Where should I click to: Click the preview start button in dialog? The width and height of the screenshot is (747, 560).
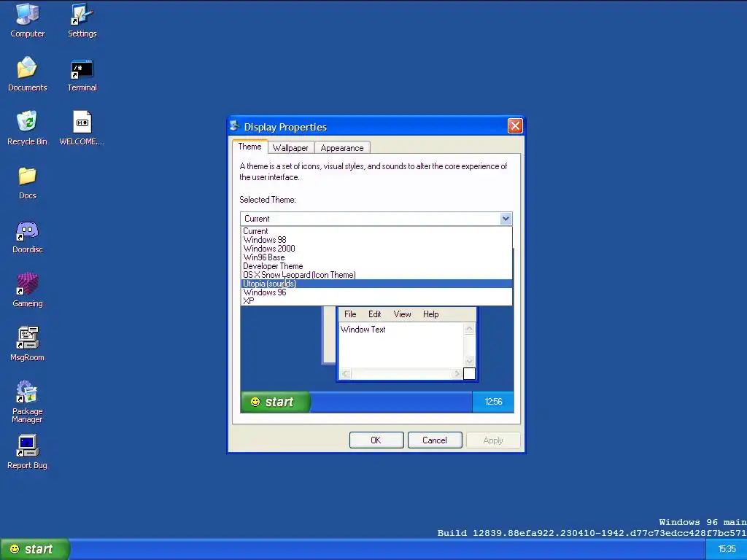click(x=275, y=402)
